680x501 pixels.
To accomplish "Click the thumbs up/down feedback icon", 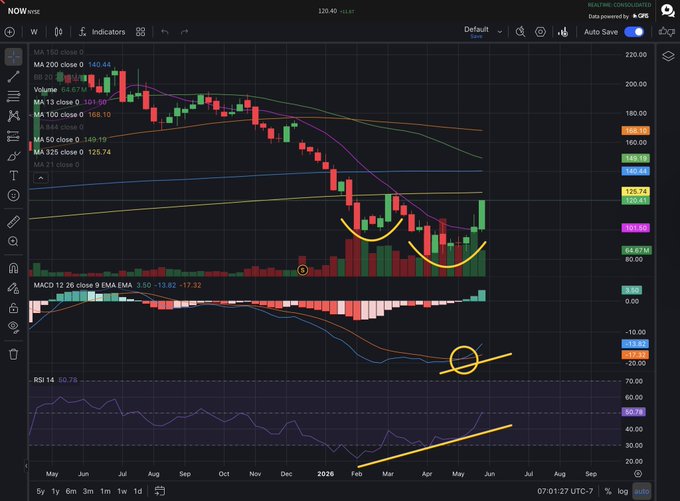I will 667,32.
